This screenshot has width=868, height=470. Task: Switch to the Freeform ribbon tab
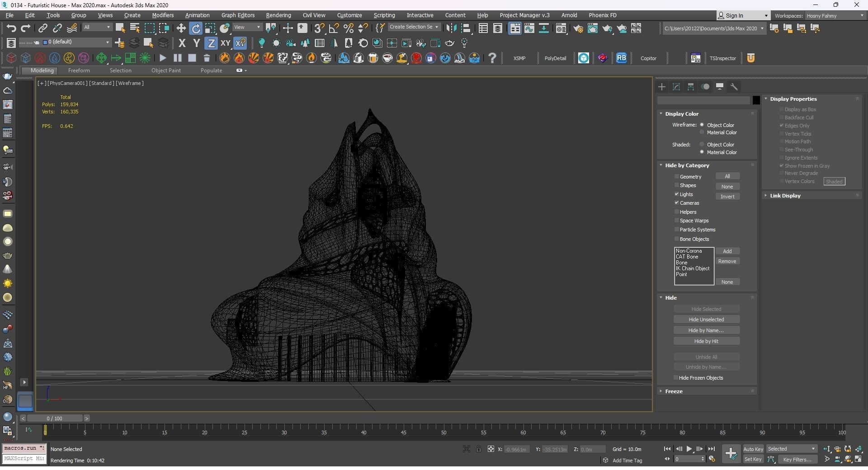pos(79,70)
